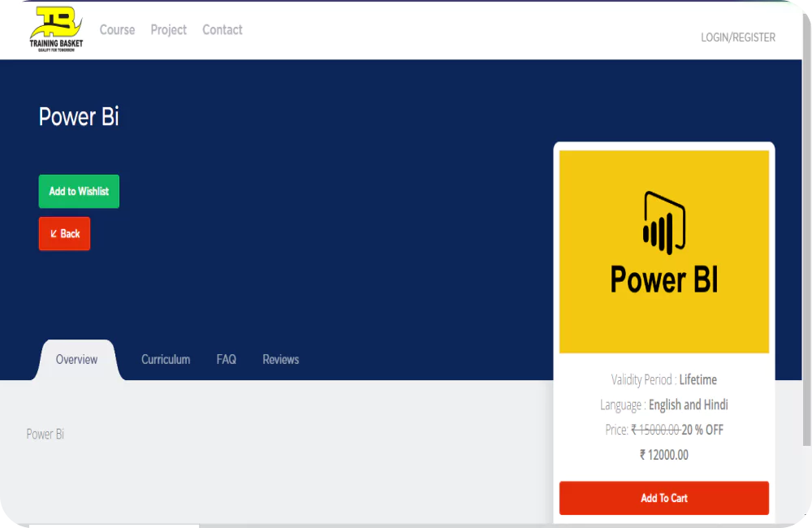Image resolution: width=812 pixels, height=528 pixels.
Task: Click the discounted price ₹ 12000.00
Action: (x=664, y=455)
